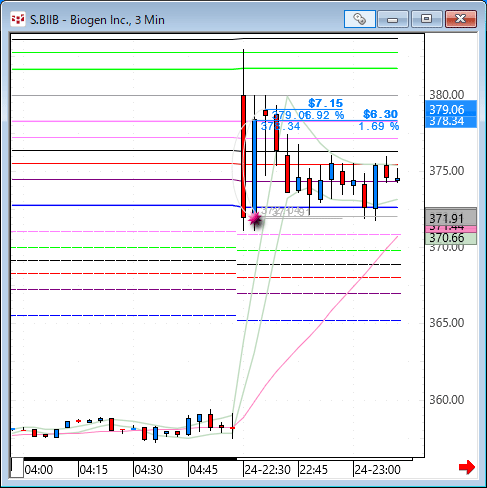The height and width of the screenshot is (488, 487).
Task: Click the 04:15 time axis label
Action: click(x=94, y=470)
